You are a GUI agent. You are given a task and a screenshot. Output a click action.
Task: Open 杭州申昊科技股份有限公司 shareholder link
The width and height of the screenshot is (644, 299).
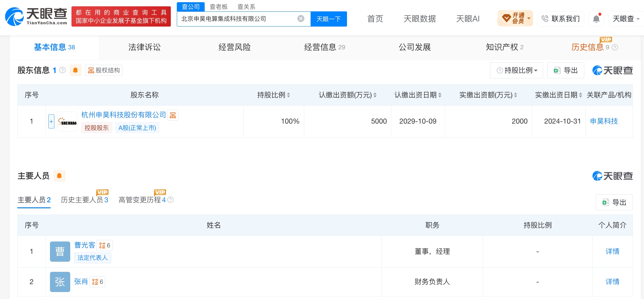[124, 115]
